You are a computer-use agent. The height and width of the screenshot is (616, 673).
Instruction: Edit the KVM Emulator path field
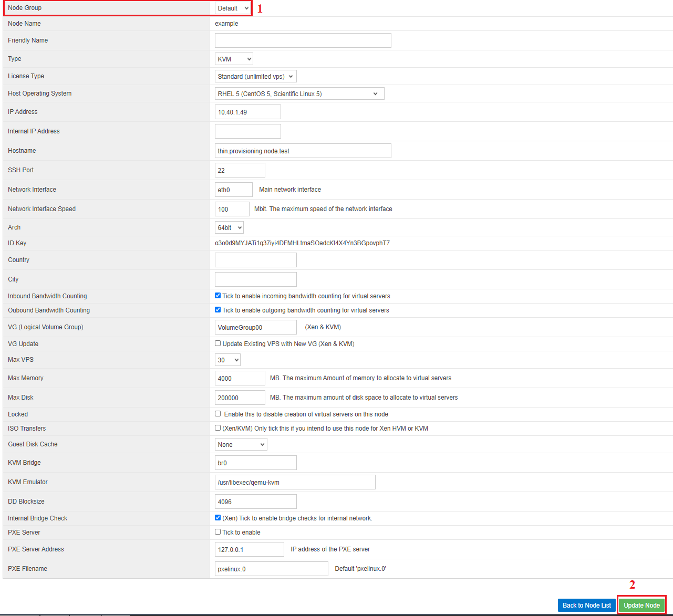[x=295, y=482]
